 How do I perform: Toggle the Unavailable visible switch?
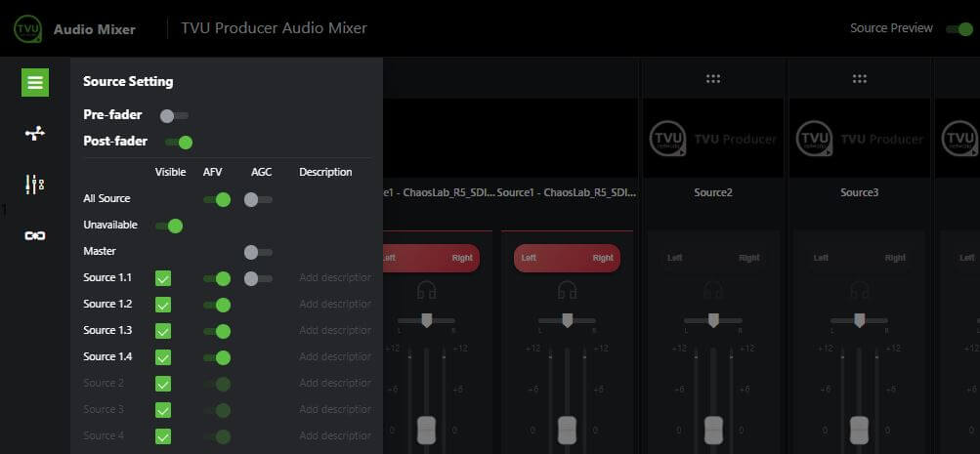click(x=169, y=227)
